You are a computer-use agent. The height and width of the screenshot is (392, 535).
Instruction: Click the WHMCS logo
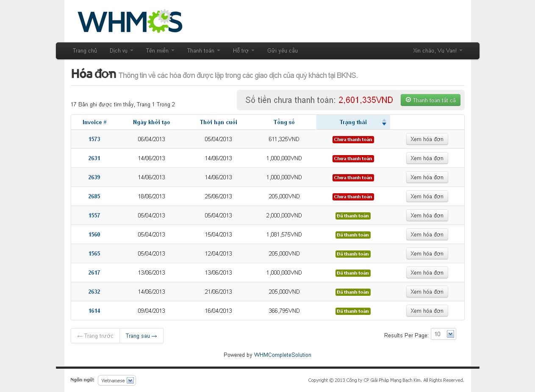tap(130, 22)
